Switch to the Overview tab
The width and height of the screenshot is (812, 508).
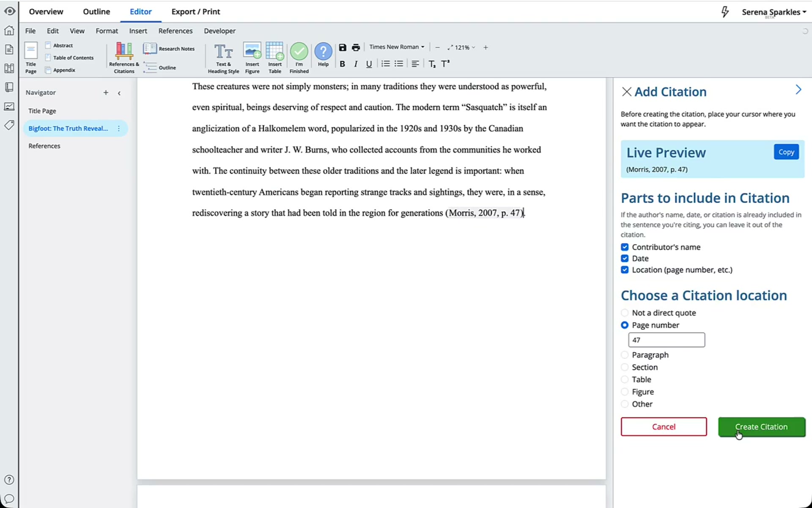(x=46, y=11)
